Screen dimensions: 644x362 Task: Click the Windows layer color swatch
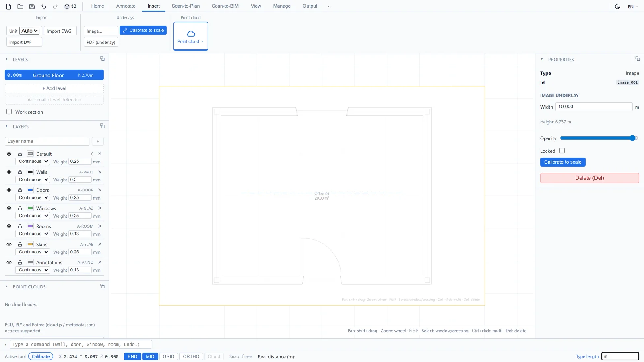click(x=30, y=208)
